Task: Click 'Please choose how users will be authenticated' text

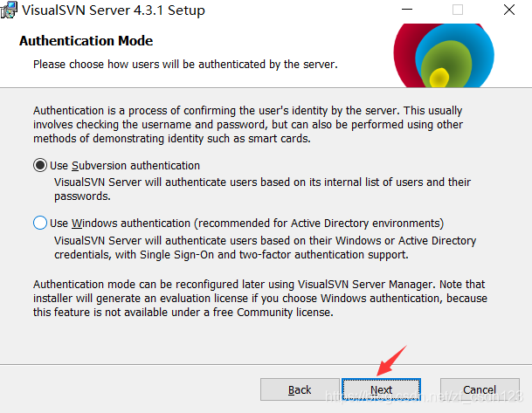Action: [x=185, y=64]
